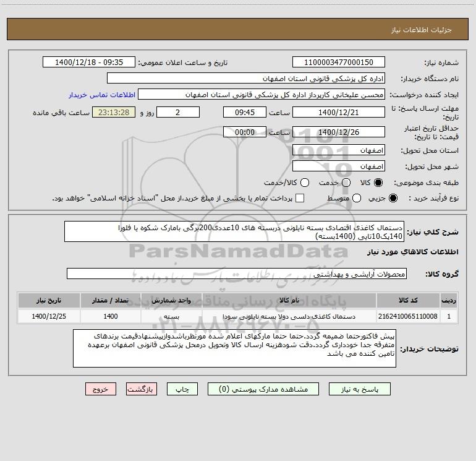Click the کد کالا column header

click(x=408, y=300)
